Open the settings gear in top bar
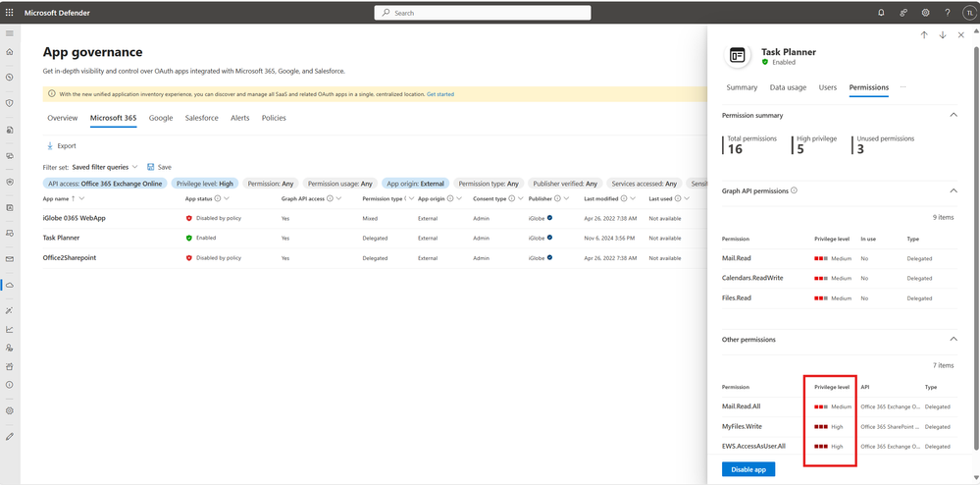980x485 pixels. (x=926, y=13)
